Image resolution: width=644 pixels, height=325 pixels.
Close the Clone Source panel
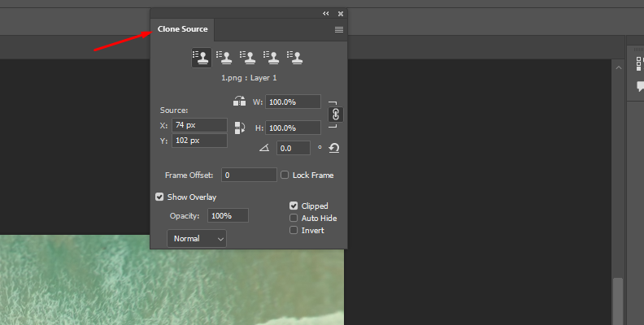tap(341, 14)
